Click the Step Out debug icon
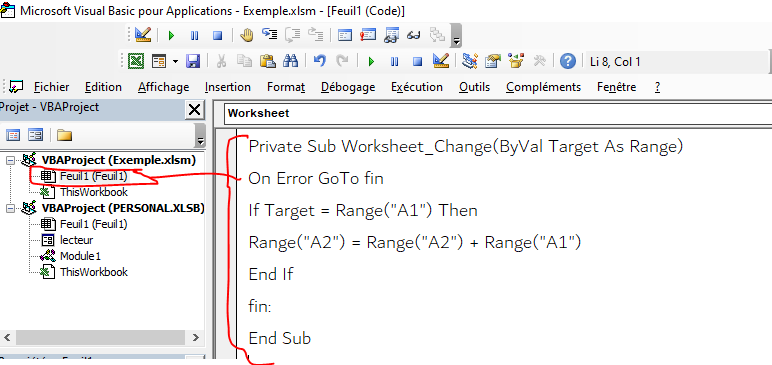 315,34
